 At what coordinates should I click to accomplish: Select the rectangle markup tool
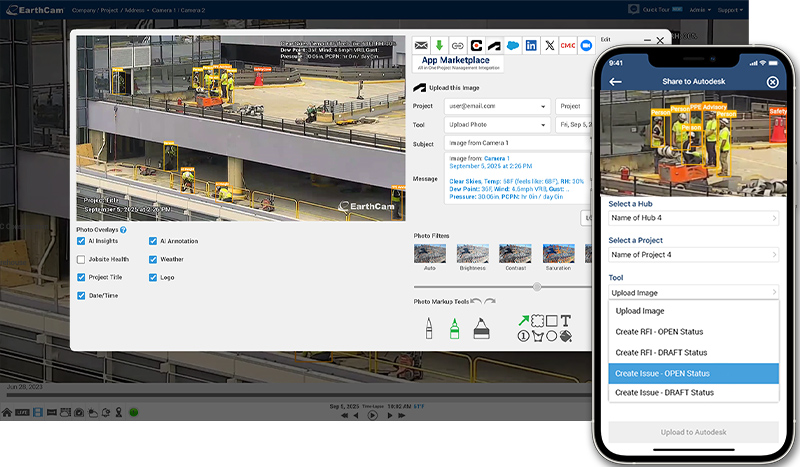552,321
